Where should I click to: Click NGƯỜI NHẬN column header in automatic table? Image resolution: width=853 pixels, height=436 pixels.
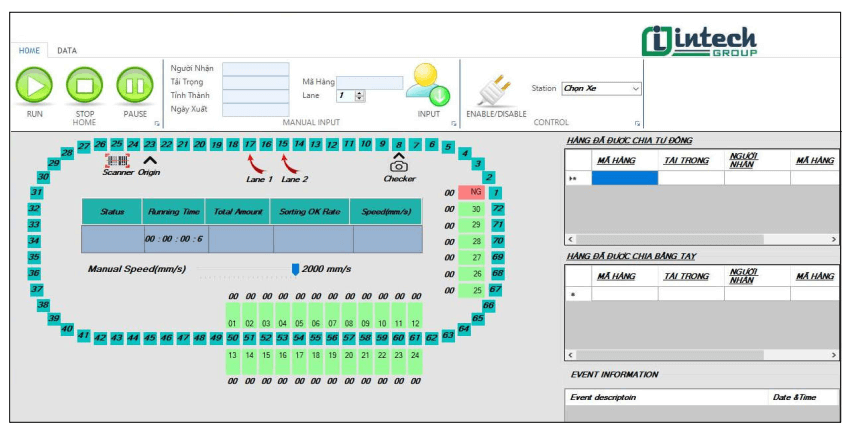(x=757, y=160)
